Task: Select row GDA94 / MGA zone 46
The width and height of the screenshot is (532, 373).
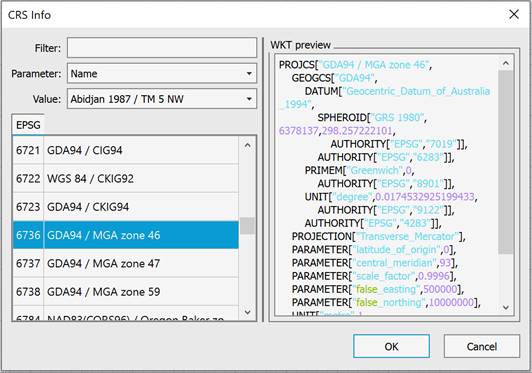Action: pos(126,235)
